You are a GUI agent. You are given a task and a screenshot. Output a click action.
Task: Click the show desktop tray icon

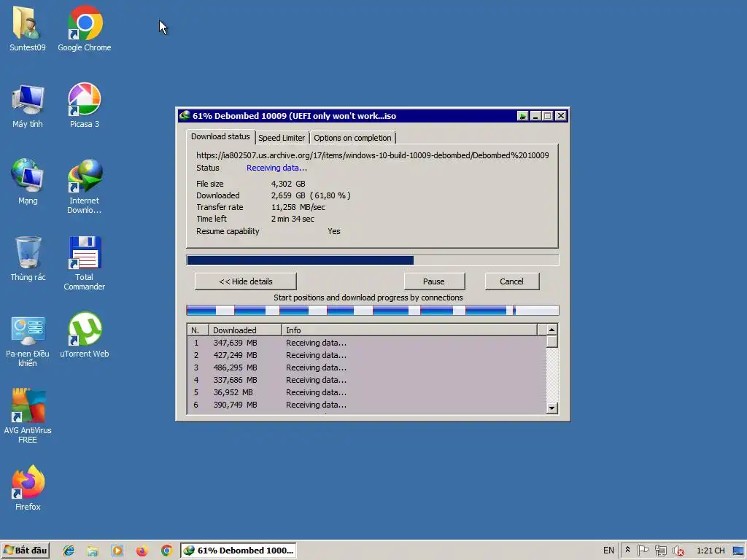point(738,551)
